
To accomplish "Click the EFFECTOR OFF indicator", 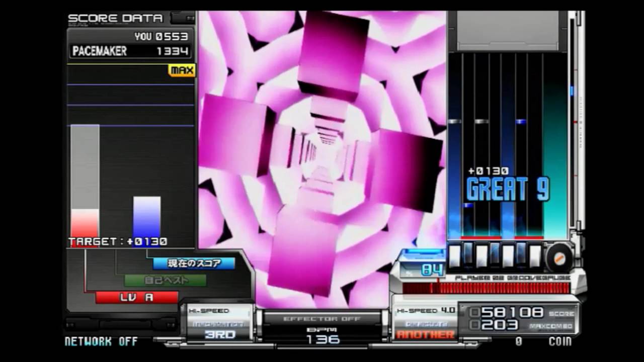I will [322, 319].
